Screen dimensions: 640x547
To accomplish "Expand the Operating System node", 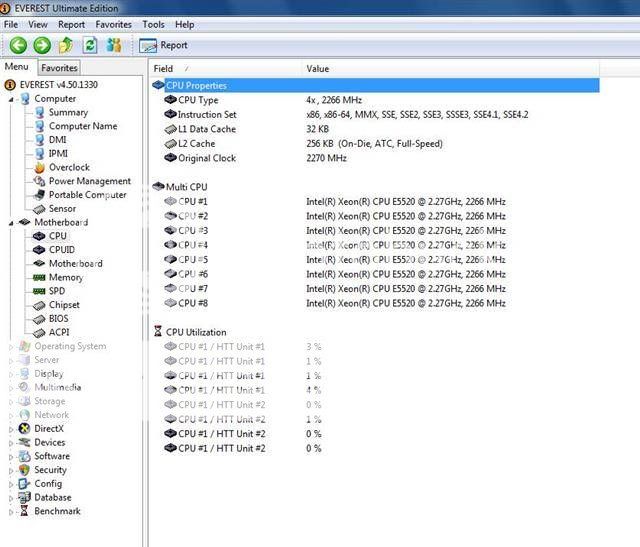I will (x=11, y=347).
